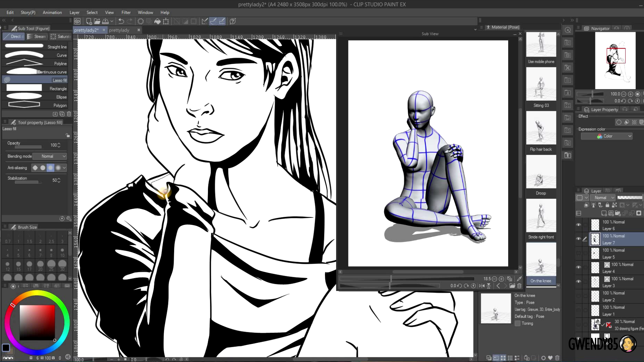Delete image from Sub View trash icon
Viewport: 644px width, 362px height.
click(x=519, y=286)
